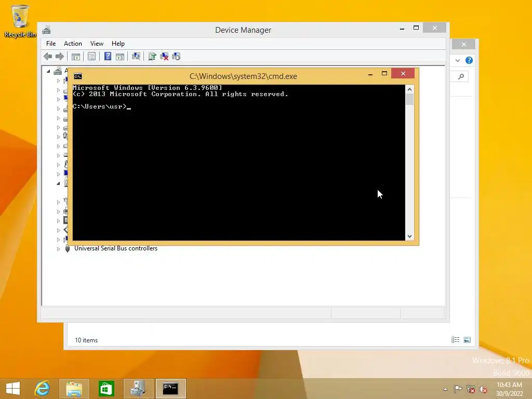The width and height of the screenshot is (532, 399).
Task: Launch Internet Explorer from the taskbar
Action: tap(43, 389)
